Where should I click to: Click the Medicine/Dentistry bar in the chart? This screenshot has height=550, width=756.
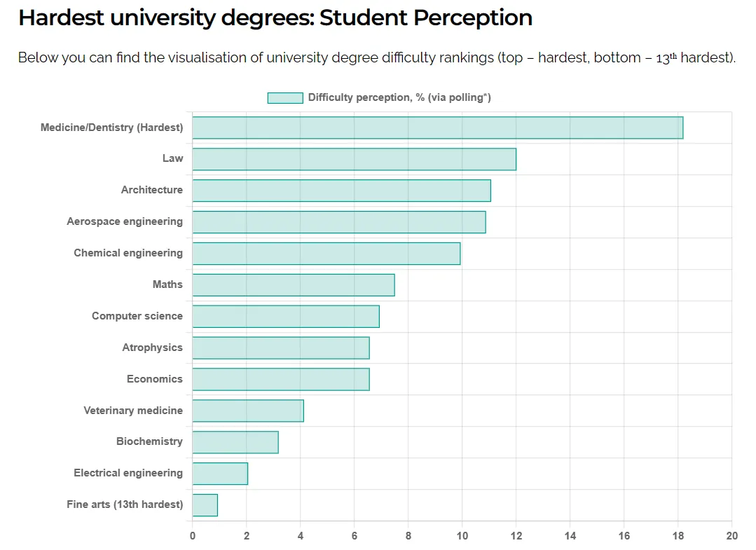(437, 128)
